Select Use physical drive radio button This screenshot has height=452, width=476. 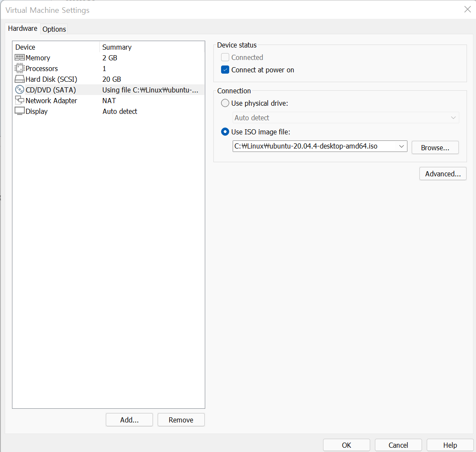[x=225, y=103]
